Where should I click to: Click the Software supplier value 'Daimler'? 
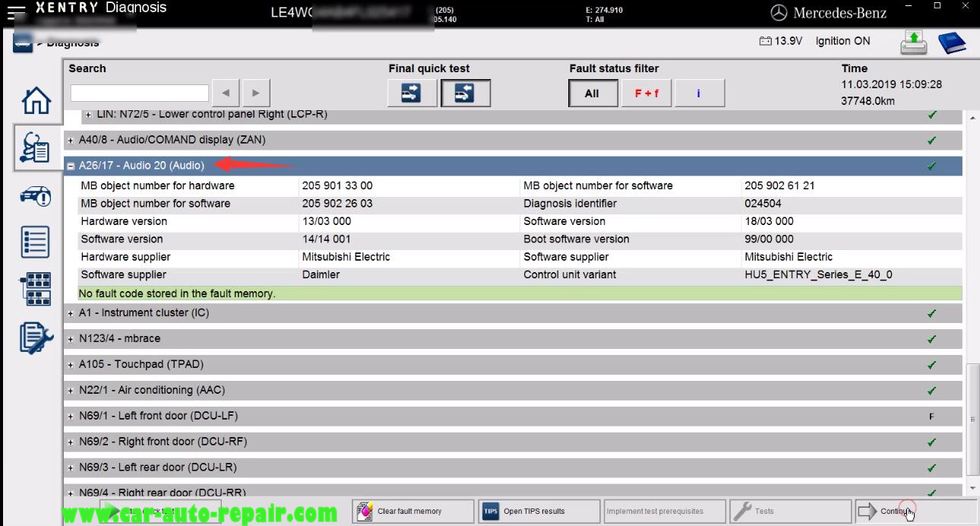(321, 274)
